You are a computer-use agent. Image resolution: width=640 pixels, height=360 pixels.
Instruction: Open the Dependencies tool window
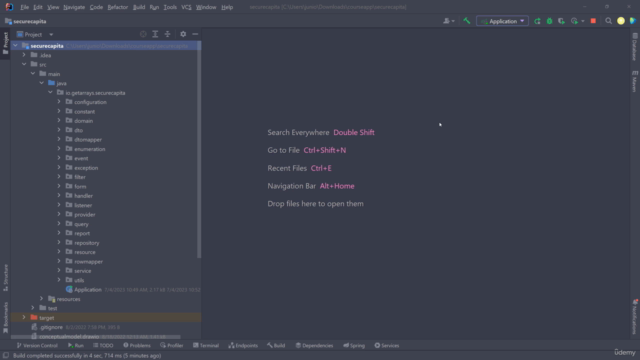click(314, 345)
